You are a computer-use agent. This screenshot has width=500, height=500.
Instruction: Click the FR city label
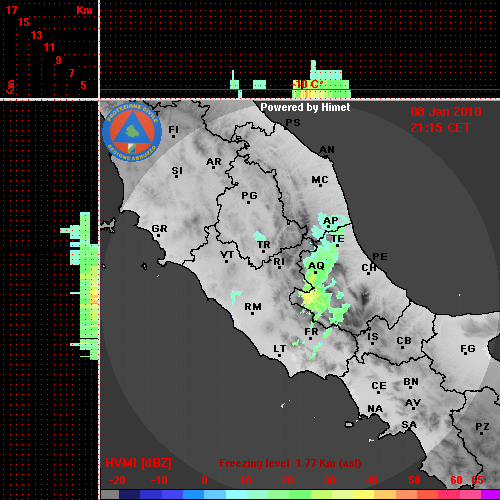[x=311, y=332]
